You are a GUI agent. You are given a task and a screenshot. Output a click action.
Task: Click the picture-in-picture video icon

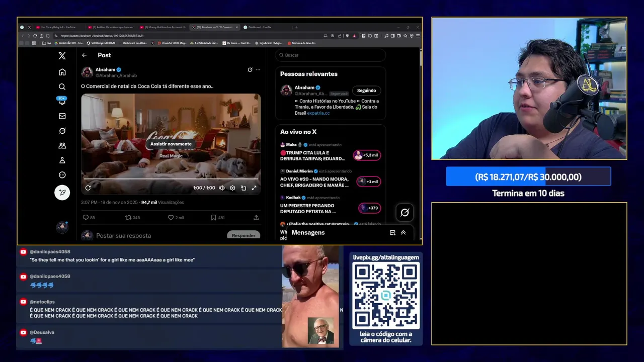tap(243, 188)
